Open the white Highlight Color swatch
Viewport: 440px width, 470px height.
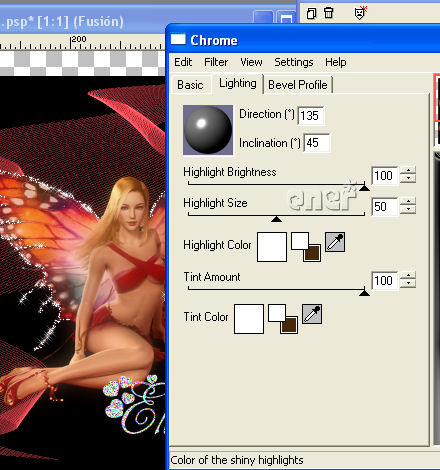(272, 247)
